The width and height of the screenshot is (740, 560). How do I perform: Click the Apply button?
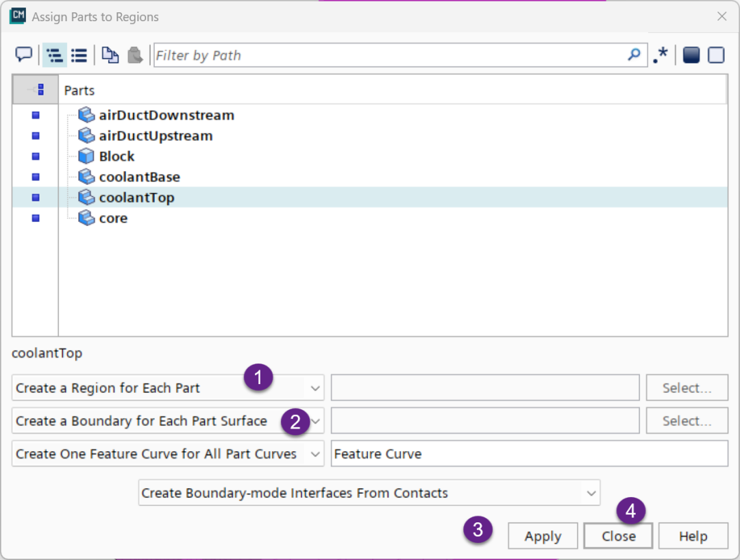click(x=543, y=536)
